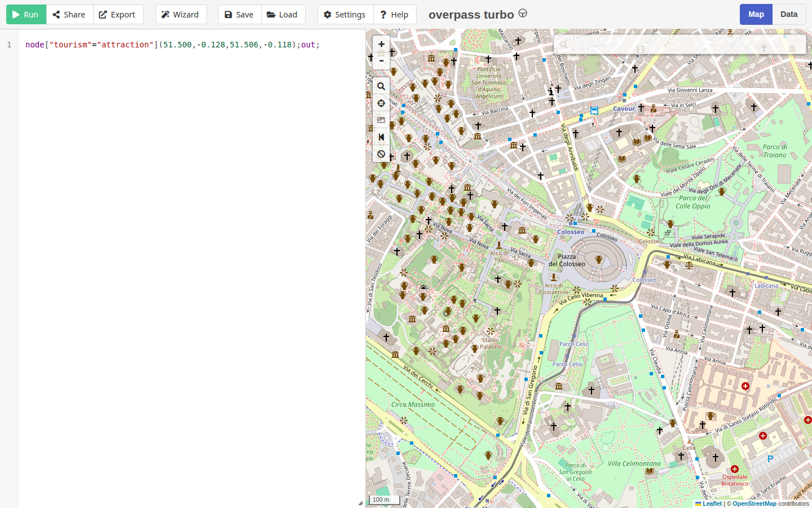
Task: Click the "Villa Celimontana" map label
Action: pyautogui.click(x=634, y=463)
